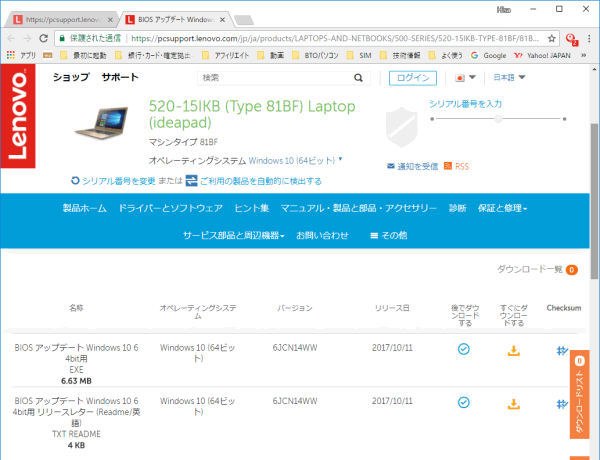
Task: Click the page vertical scrollbar thumb
Action: click(x=594, y=201)
